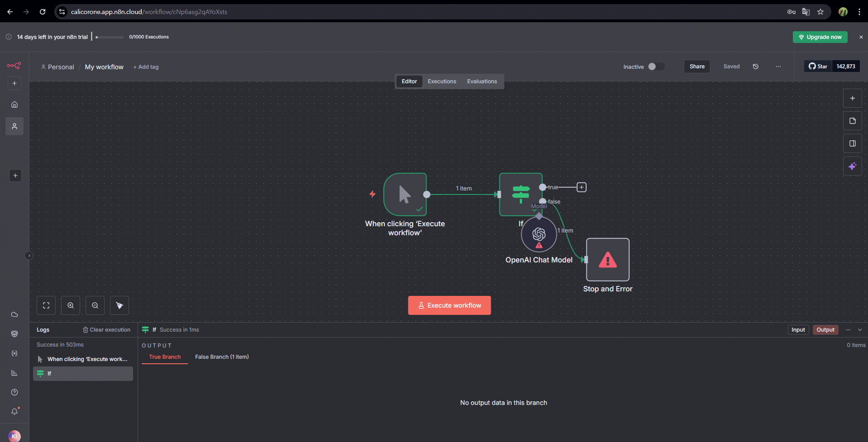Open the AI assistant sparkle button
The image size is (868, 442).
pos(853,166)
